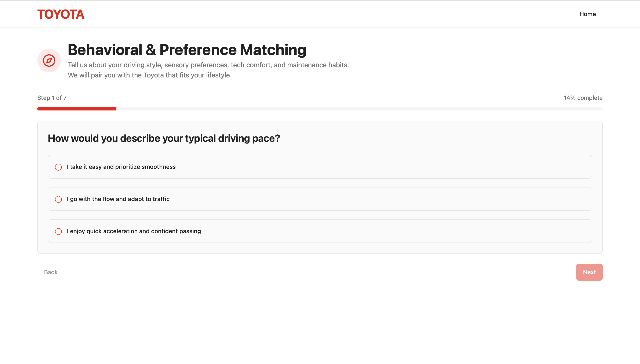
Task: Click the 'Behavioral & Preference Matching' heading
Action: pyautogui.click(x=187, y=50)
